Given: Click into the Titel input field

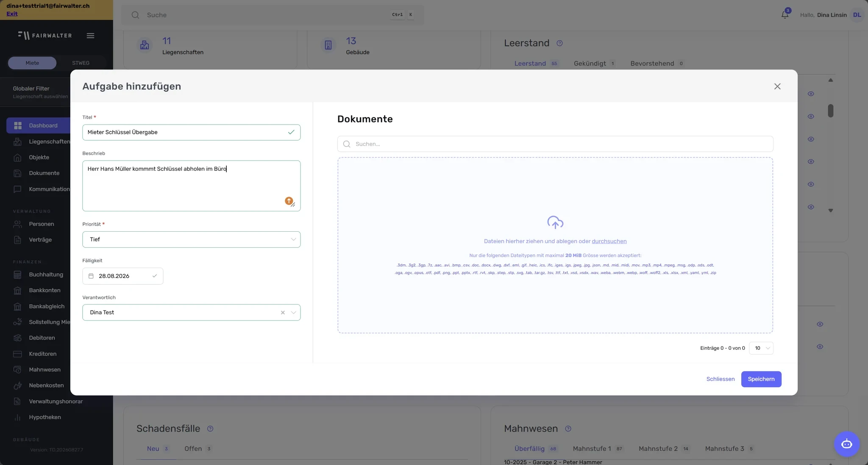Looking at the screenshot, I should (x=191, y=132).
